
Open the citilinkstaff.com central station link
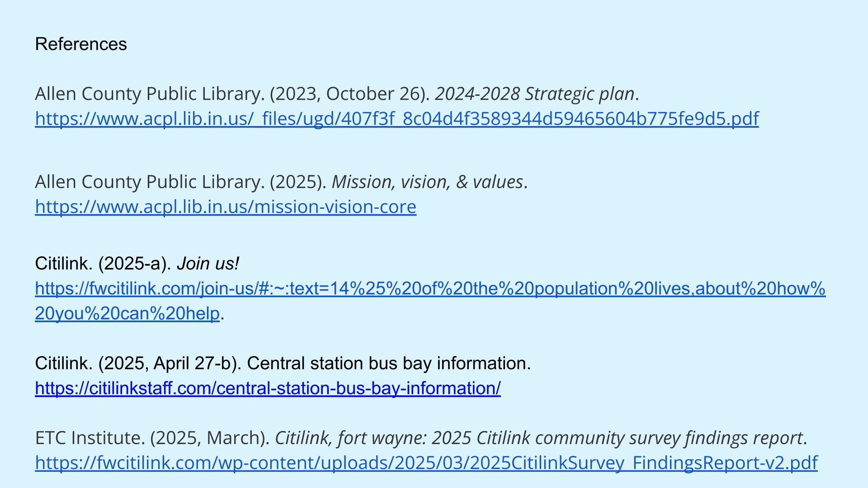(268, 388)
